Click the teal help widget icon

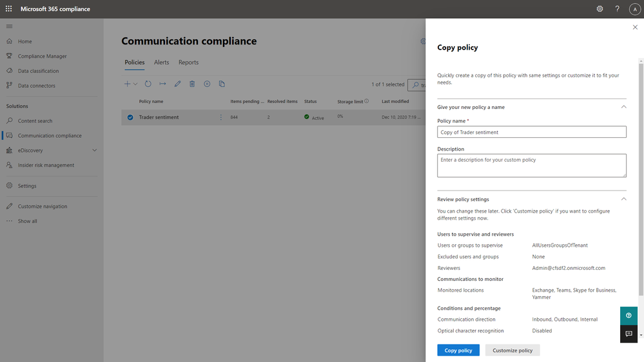click(629, 316)
